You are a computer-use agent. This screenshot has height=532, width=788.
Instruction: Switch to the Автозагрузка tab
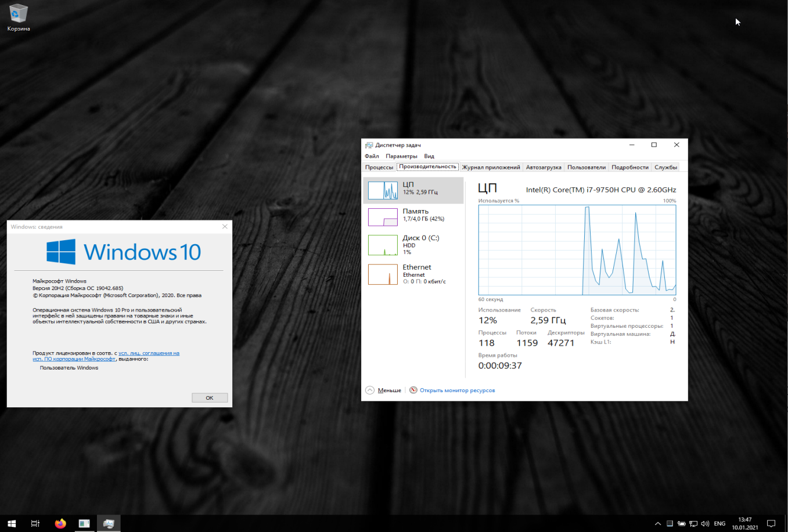click(544, 167)
